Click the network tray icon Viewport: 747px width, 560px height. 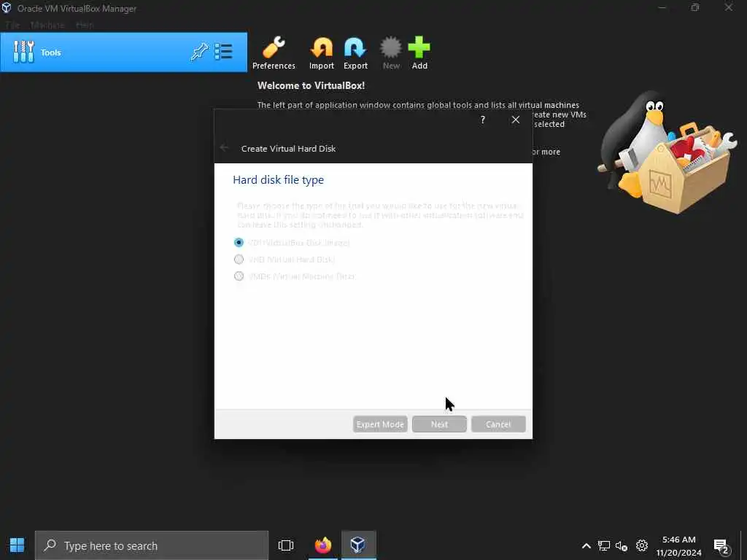coord(603,545)
